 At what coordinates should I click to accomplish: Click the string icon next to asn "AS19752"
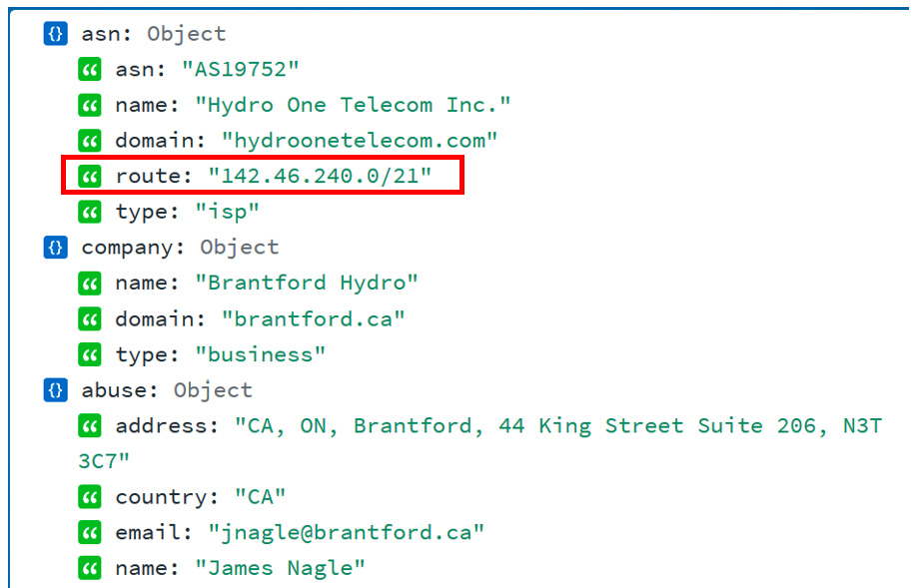tap(90, 70)
